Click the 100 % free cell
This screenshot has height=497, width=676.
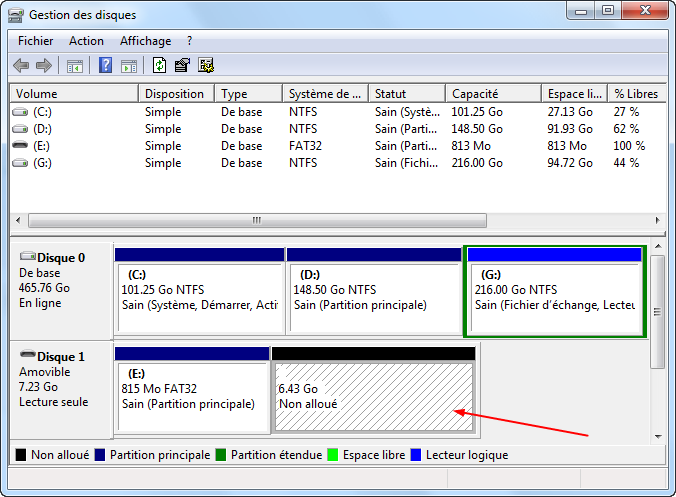pyautogui.click(x=629, y=146)
